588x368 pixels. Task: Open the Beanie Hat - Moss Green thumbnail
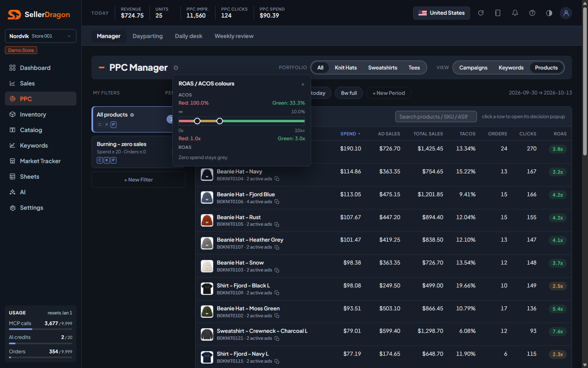pyautogui.click(x=207, y=312)
